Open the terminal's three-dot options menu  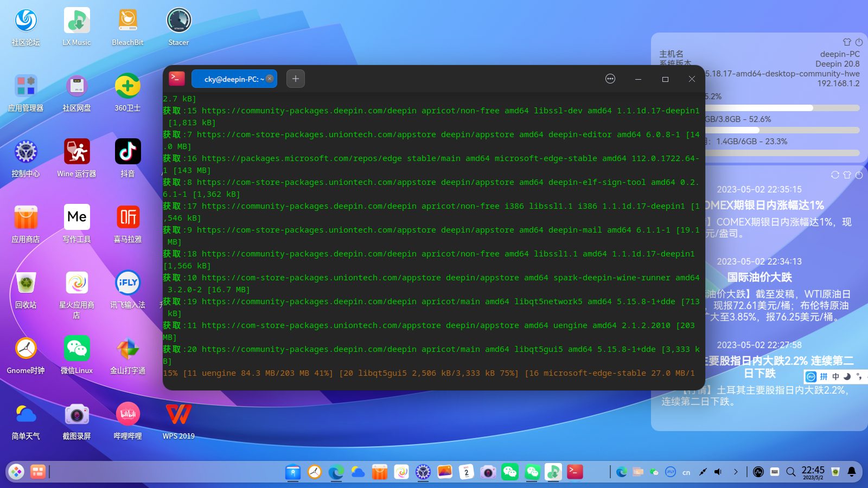610,79
